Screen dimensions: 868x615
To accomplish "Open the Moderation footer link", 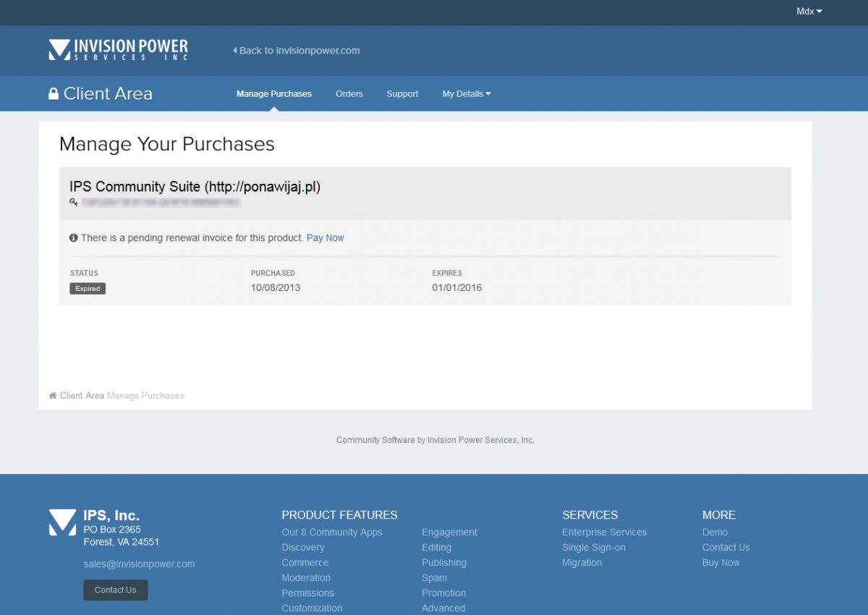I will (x=306, y=578).
